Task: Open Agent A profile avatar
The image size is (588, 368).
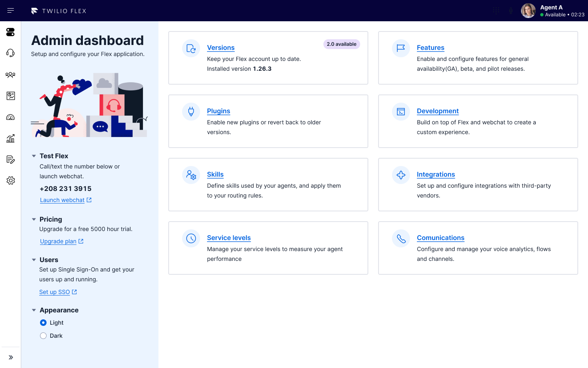Action: [x=528, y=11]
